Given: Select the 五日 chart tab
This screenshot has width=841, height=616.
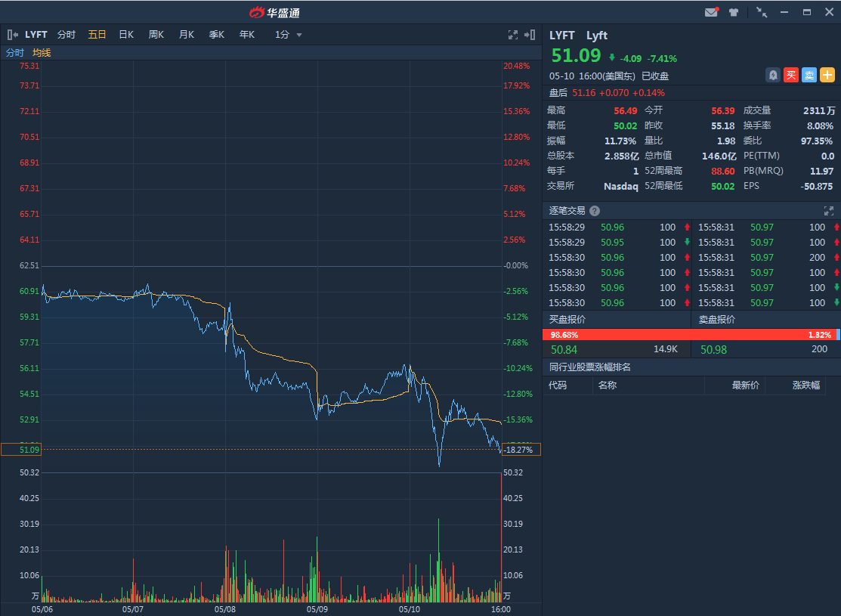Looking at the screenshot, I should pos(97,35).
